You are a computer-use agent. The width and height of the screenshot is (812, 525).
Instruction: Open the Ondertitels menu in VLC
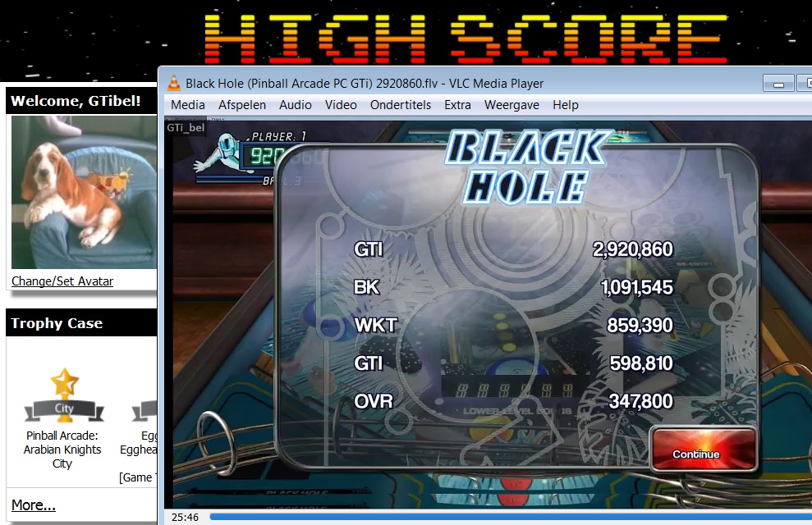tap(401, 105)
